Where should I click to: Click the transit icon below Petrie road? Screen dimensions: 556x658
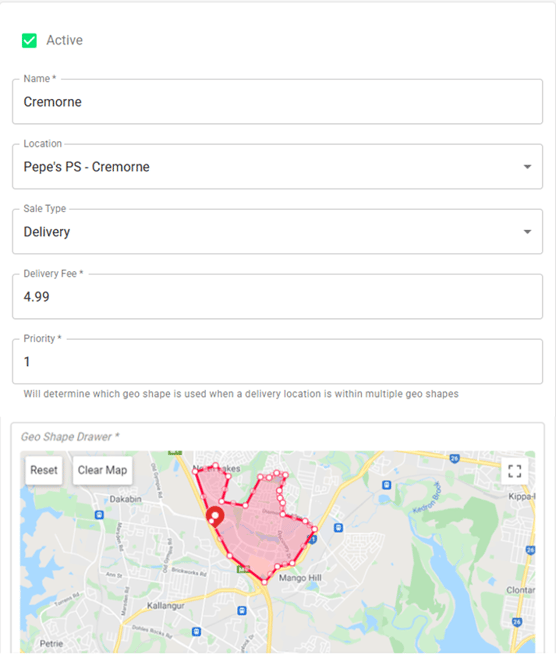click(196, 632)
